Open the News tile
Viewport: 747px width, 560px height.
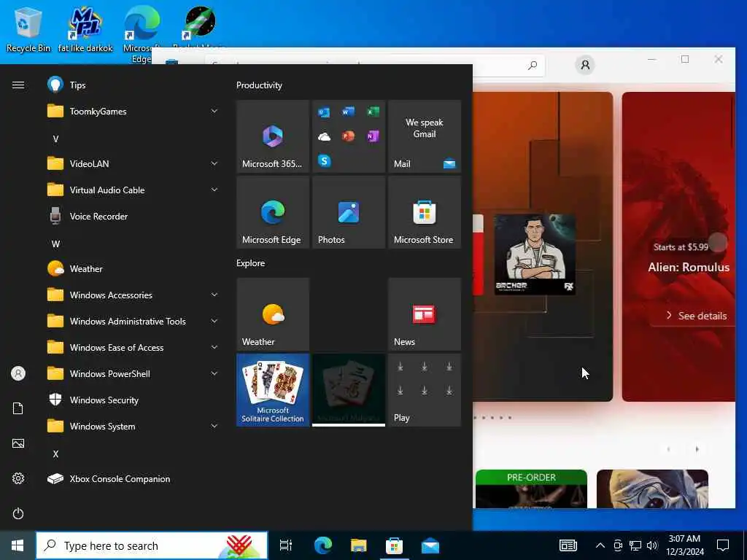click(x=425, y=314)
